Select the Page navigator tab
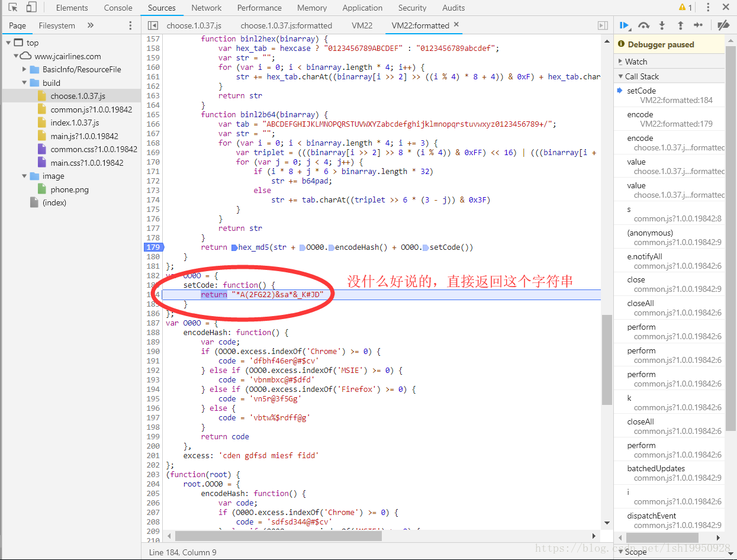Image resolution: width=737 pixels, height=560 pixels. [x=18, y=25]
